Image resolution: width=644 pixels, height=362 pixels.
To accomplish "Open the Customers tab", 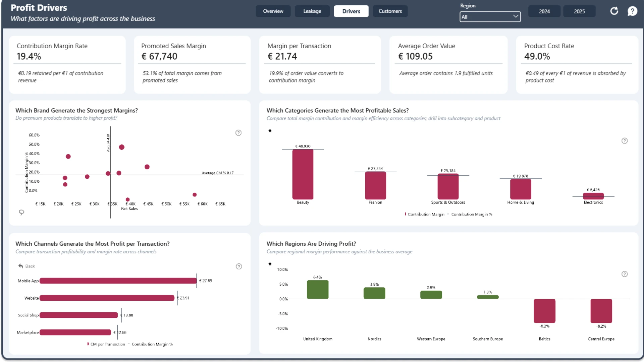I will tap(390, 11).
